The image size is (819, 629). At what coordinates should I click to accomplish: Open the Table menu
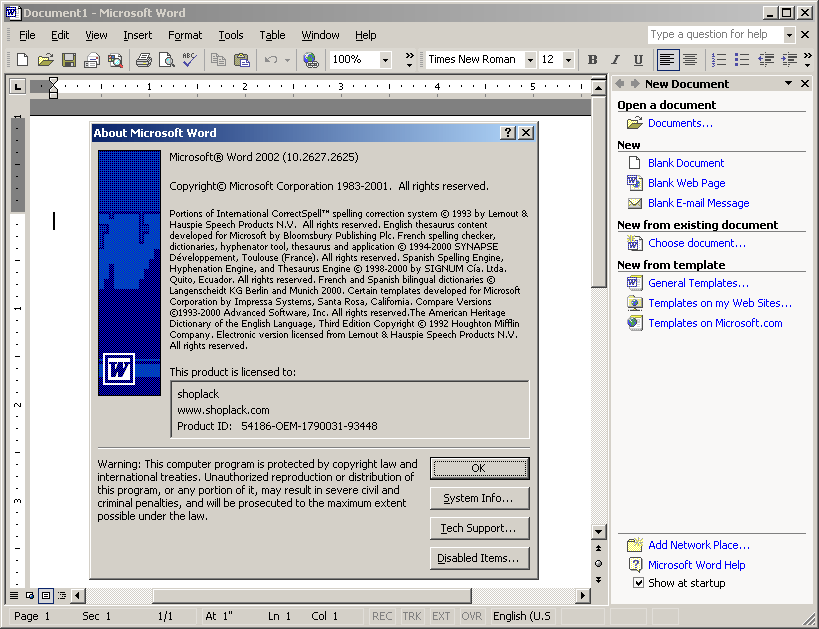(x=272, y=35)
